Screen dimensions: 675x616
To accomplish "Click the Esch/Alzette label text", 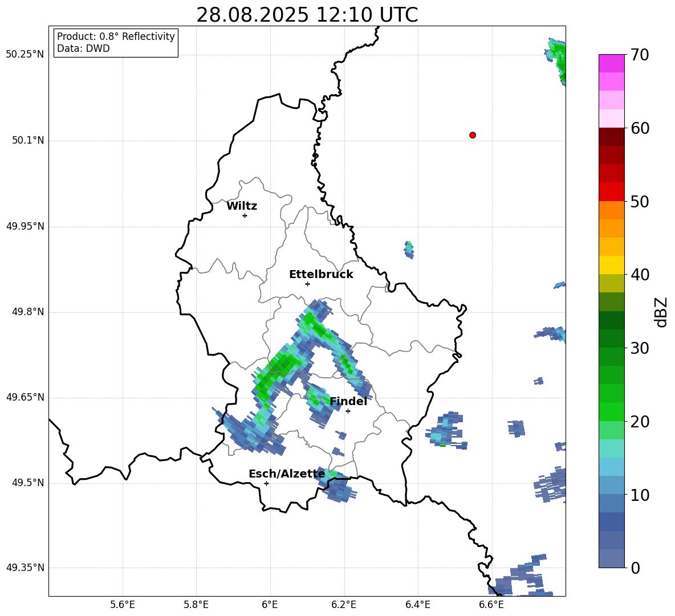I will 287,474.
